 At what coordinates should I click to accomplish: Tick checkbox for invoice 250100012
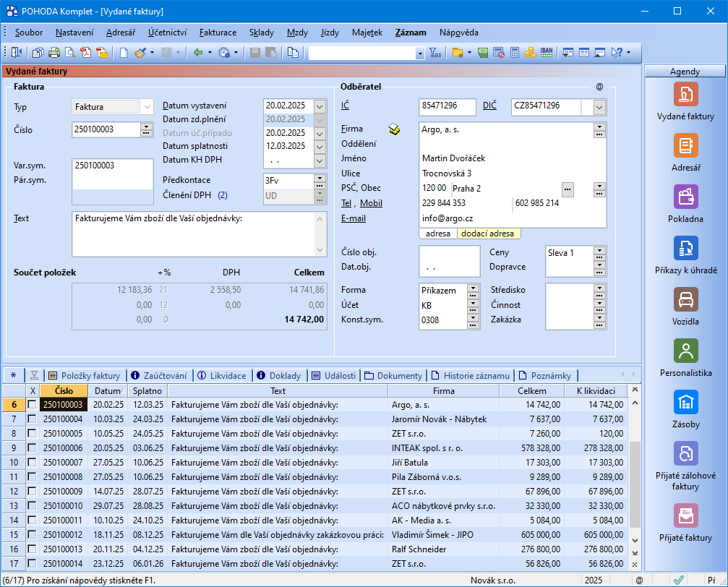(32, 534)
